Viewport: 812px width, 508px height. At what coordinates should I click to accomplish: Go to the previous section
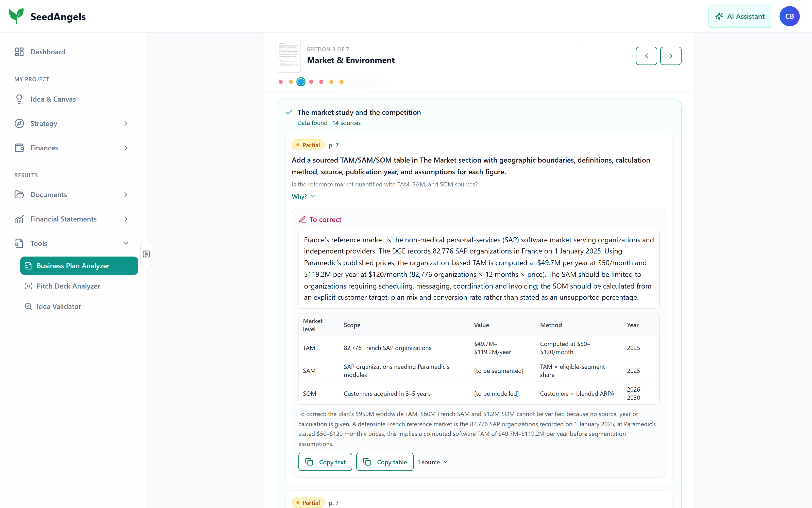[646, 55]
